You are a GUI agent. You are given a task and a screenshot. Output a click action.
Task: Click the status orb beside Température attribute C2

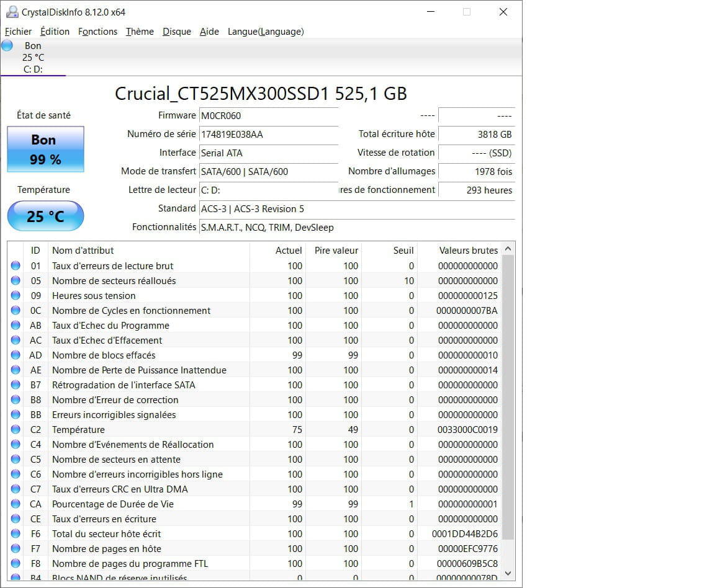(16, 430)
